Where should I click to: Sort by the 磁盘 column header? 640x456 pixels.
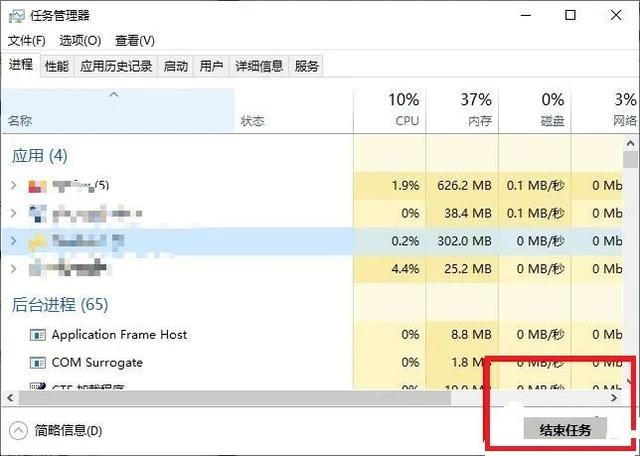tap(535, 111)
